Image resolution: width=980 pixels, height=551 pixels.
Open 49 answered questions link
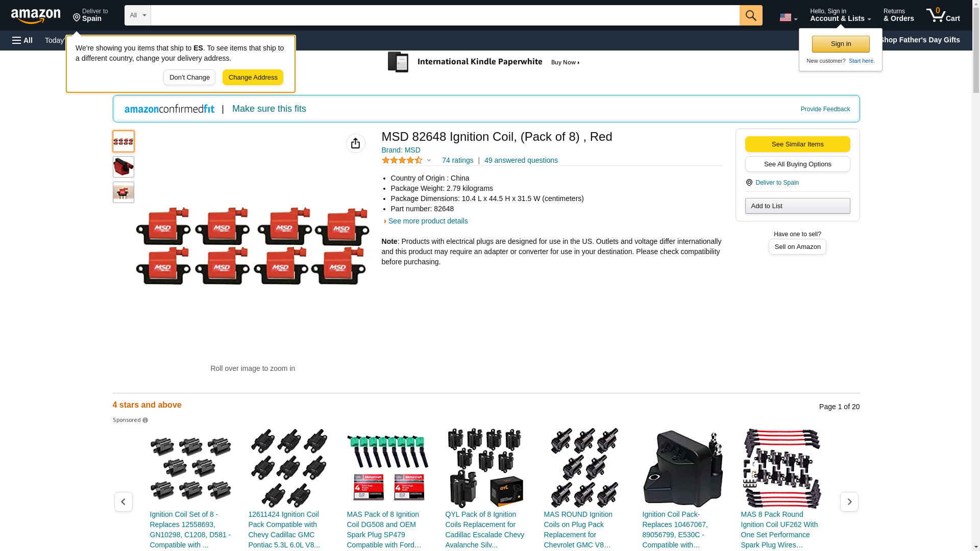521,160
